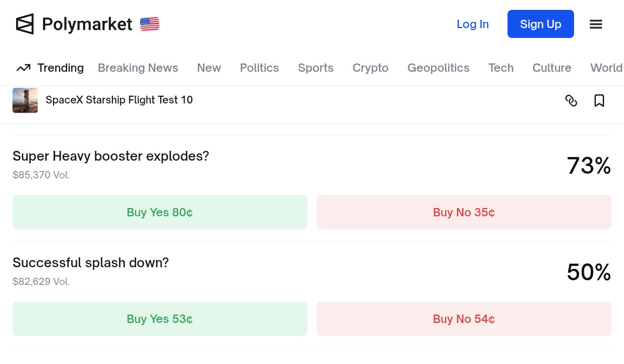Buy No at 35¢ for booster explodes
The image size is (624, 364).
coord(464,212)
